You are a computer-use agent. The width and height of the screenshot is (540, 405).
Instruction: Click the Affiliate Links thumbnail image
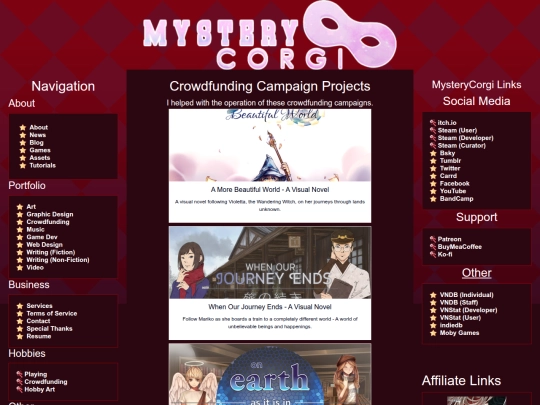coord(477,401)
